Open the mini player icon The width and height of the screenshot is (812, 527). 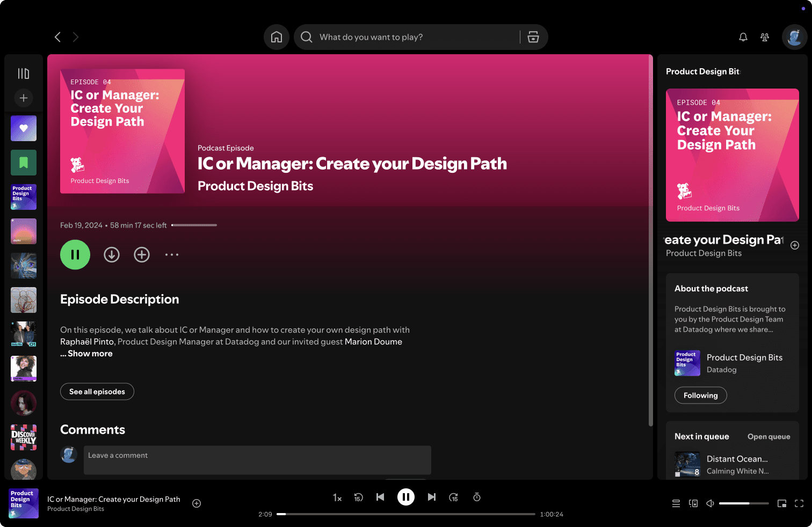click(782, 503)
